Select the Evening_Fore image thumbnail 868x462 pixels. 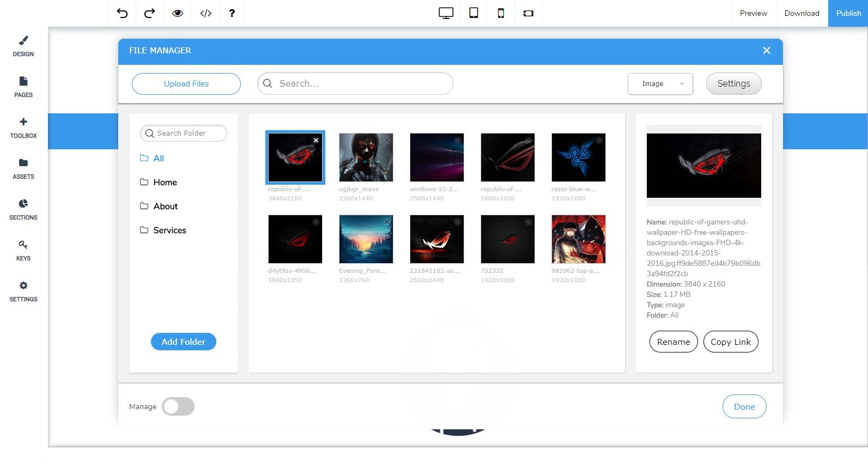(x=366, y=239)
